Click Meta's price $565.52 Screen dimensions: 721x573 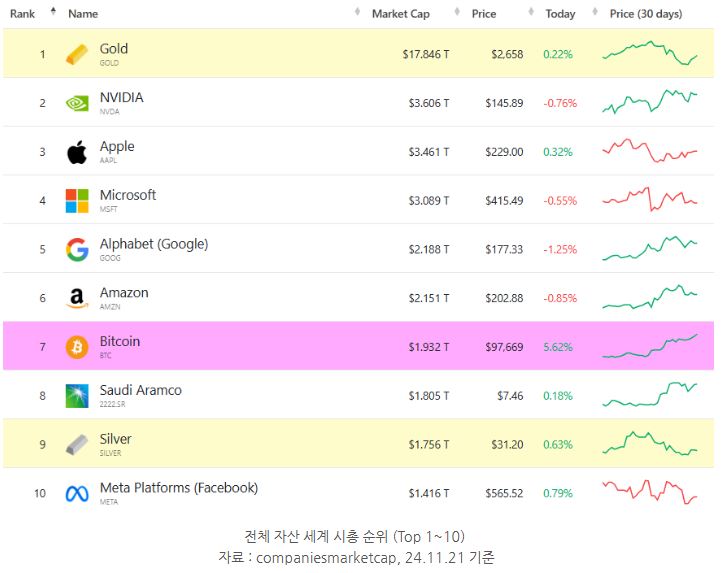click(504, 493)
